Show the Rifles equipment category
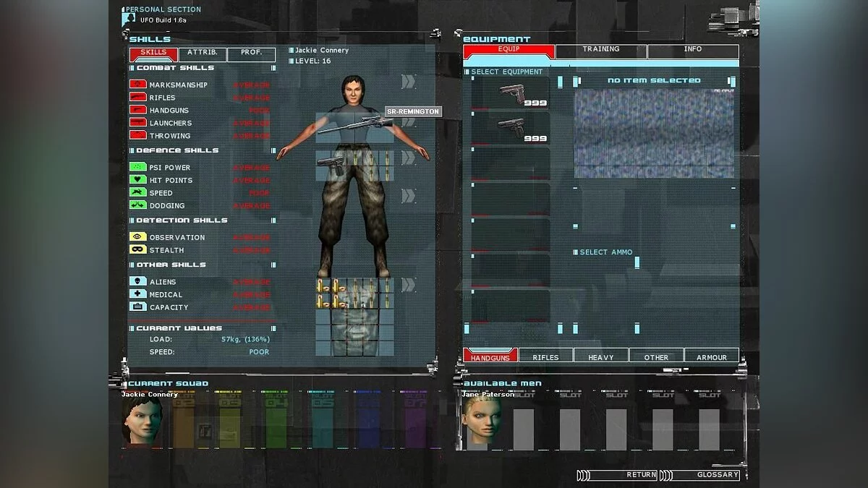Viewport: 868px width, 488px height. coord(545,356)
